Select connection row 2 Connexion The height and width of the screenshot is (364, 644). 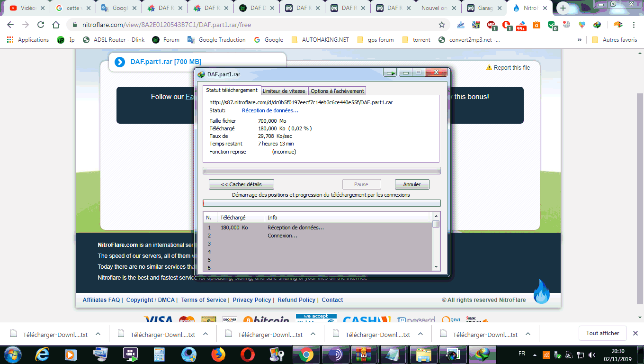(x=317, y=236)
